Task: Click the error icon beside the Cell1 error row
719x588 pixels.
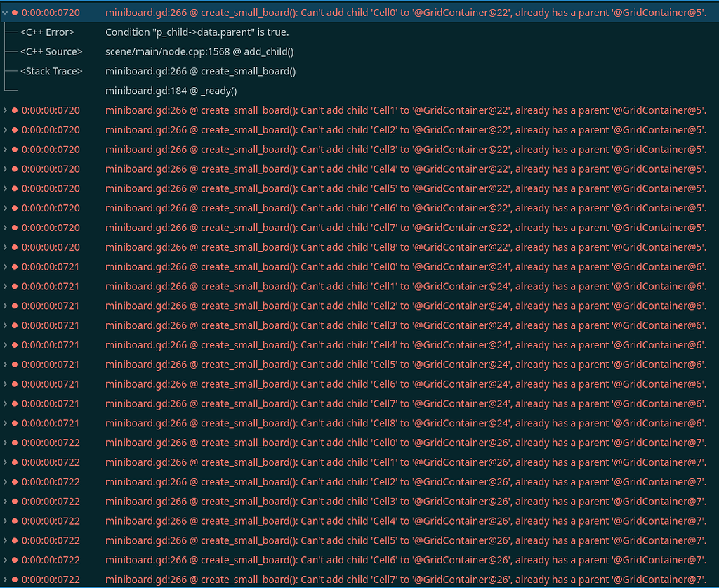Action: [x=15, y=110]
